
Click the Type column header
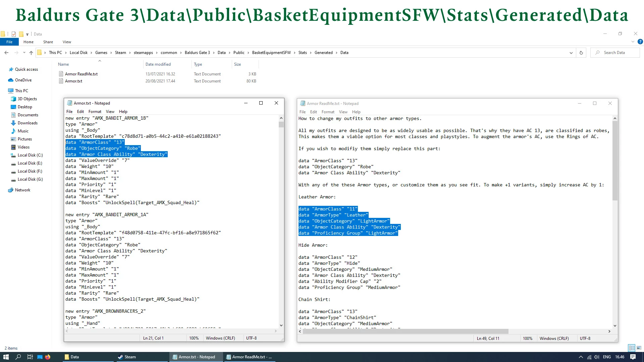tap(198, 64)
